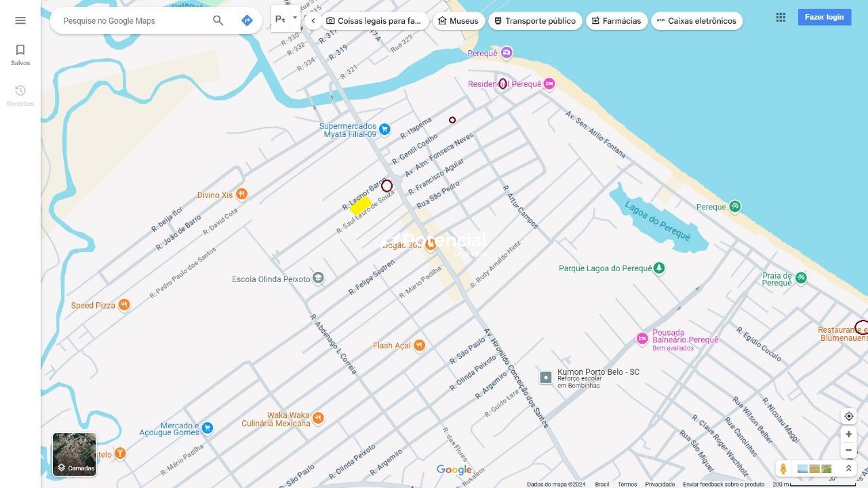The image size is (868, 488).
Task: Click the Flash Açaí restaurant pin
Action: 419,346
